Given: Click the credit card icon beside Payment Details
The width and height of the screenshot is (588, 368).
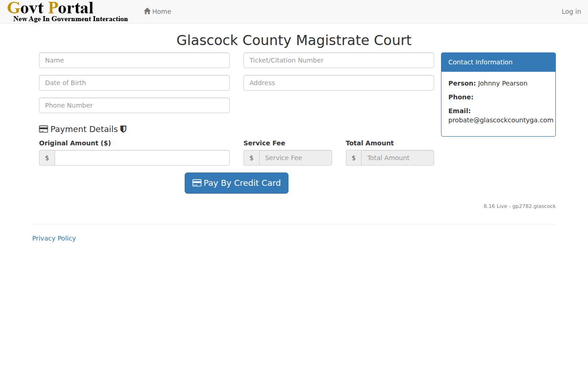Looking at the screenshot, I should (x=44, y=129).
